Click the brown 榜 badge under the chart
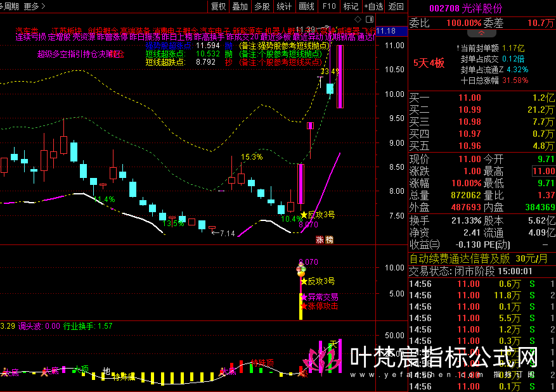Image resolution: width=556 pixels, height=392 pixels. 330,240
